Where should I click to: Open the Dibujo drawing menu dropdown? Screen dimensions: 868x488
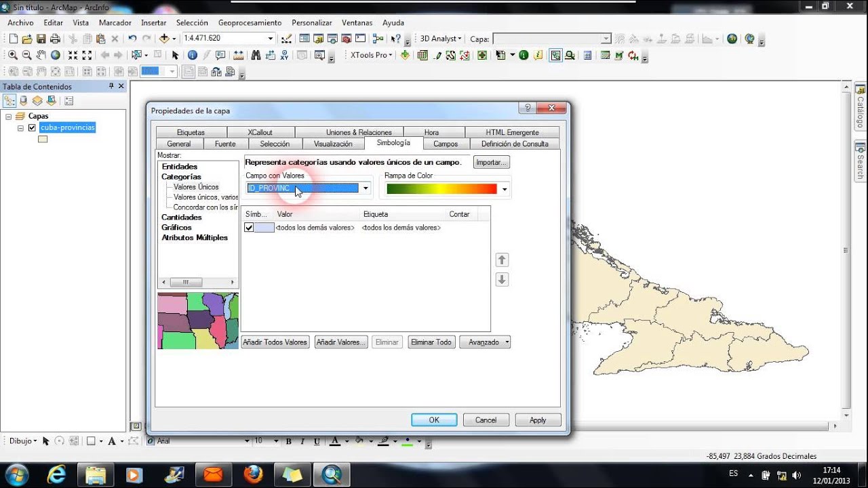pyautogui.click(x=23, y=441)
